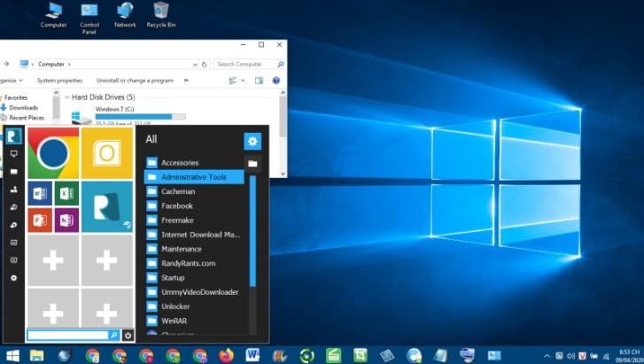The height and width of the screenshot is (364, 644).
Task: Click the C: drive usage progress bar
Action: click(x=141, y=117)
